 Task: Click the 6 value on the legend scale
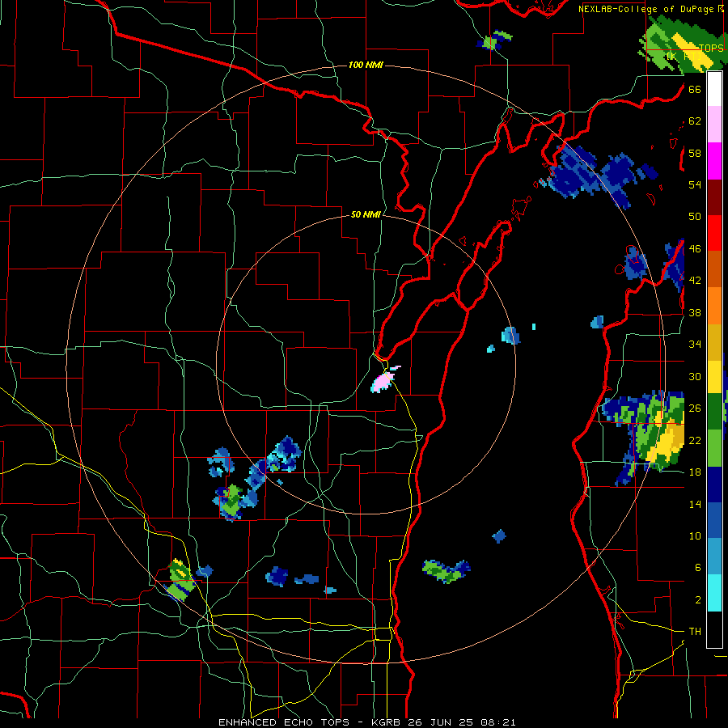point(697,568)
